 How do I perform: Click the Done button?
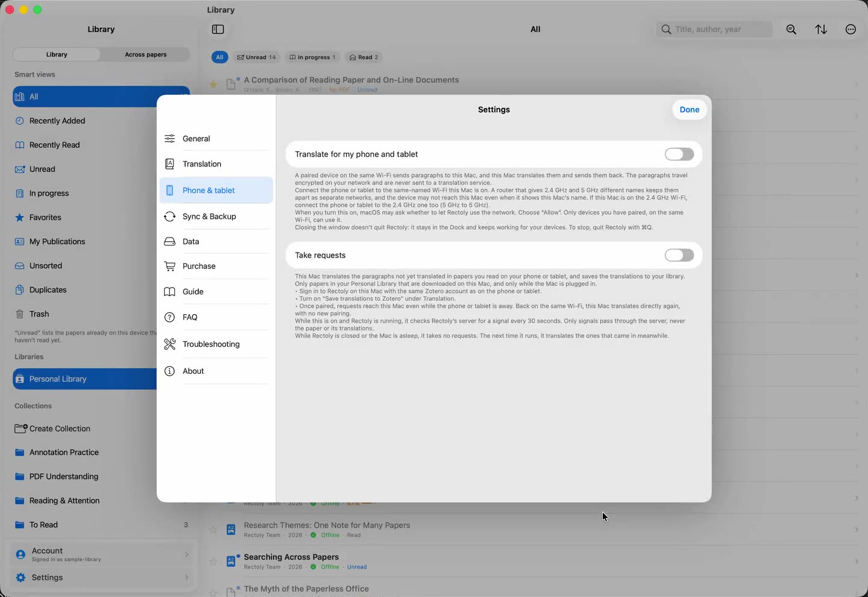pos(690,110)
